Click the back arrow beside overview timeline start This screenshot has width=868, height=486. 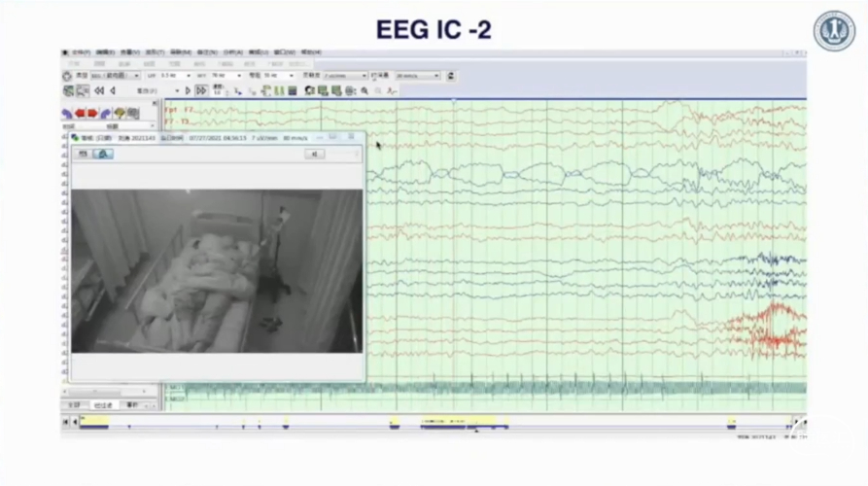[75, 422]
